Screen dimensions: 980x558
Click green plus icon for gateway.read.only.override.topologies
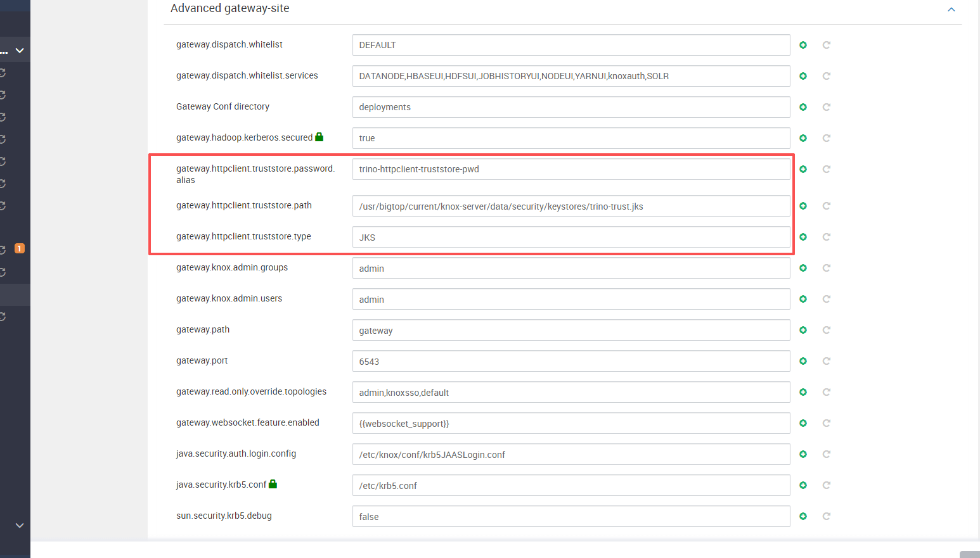803,392
